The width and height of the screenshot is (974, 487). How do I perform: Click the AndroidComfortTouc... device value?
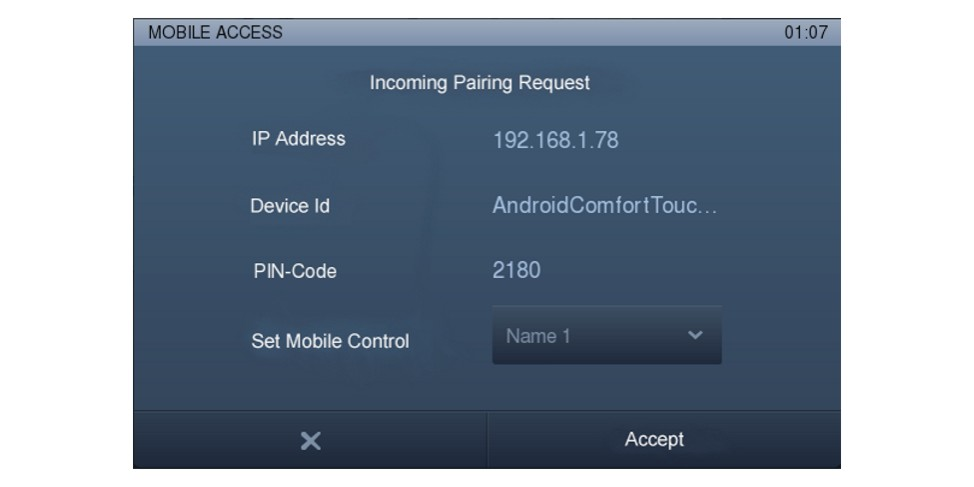(x=605, y=206)
